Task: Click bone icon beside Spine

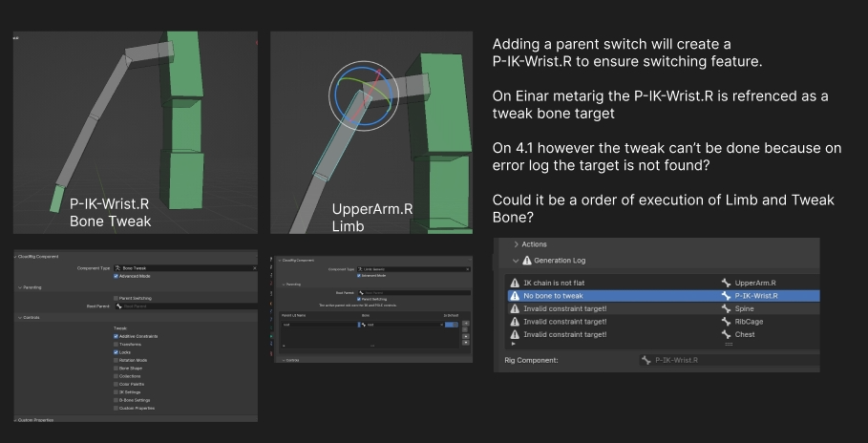Action: click(x=727, y=308)
